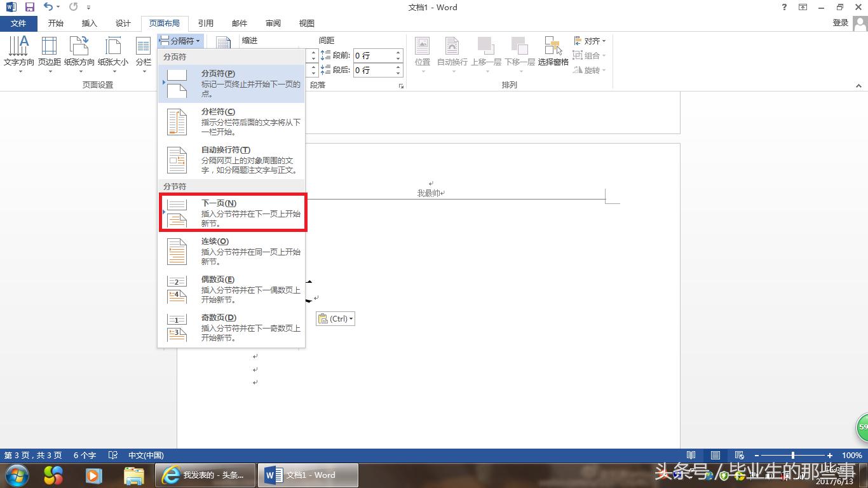Save the document from the quick access toolbar
868x488 pixels.
(29, 7)
